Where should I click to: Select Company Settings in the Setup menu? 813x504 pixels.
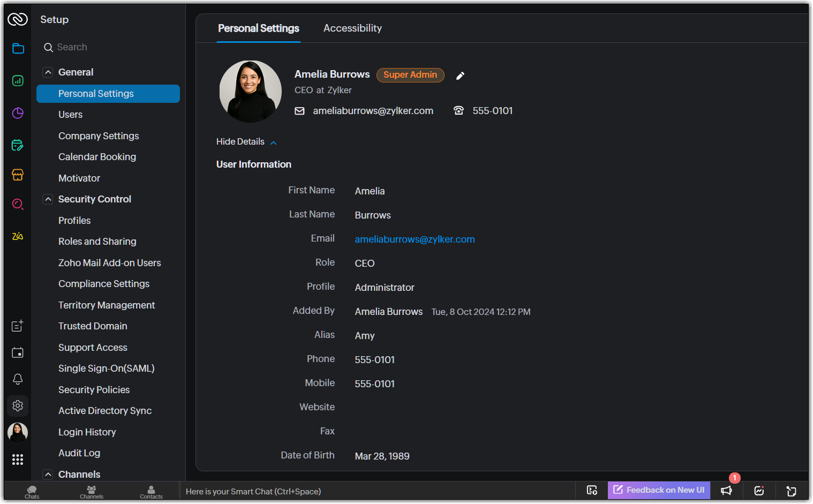tap(99, 136)
